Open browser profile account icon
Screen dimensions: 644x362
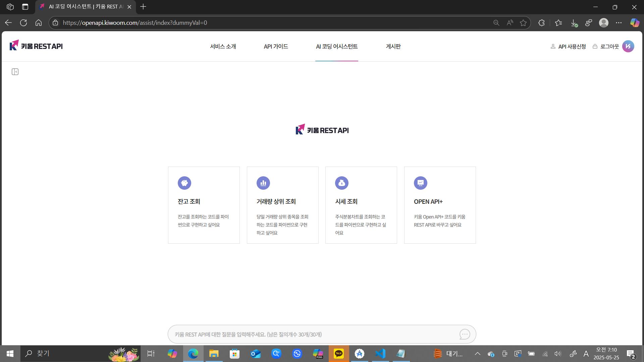[604, 23]
